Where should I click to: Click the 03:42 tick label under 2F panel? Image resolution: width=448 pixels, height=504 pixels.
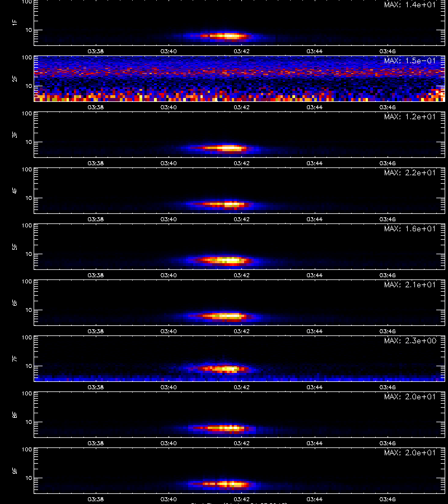click(241, 108)
